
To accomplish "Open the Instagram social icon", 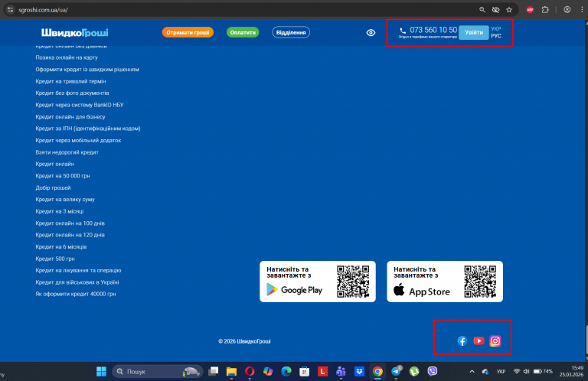I will pos(495,341).
